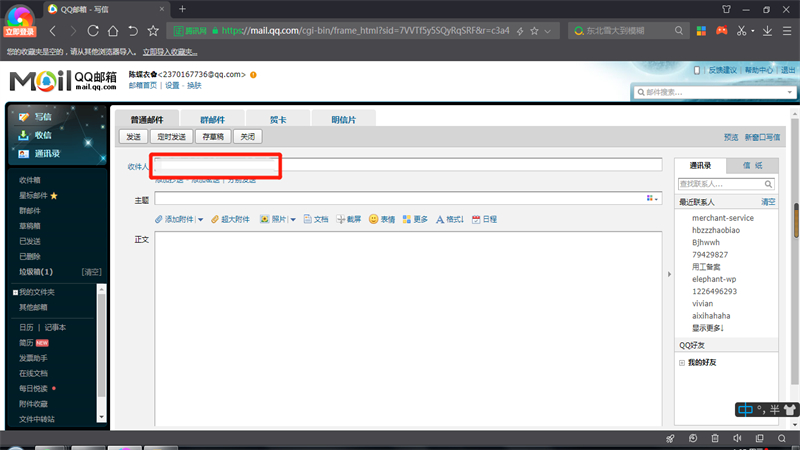Open the 照片 photo dropdown arrow

(293, 220)
